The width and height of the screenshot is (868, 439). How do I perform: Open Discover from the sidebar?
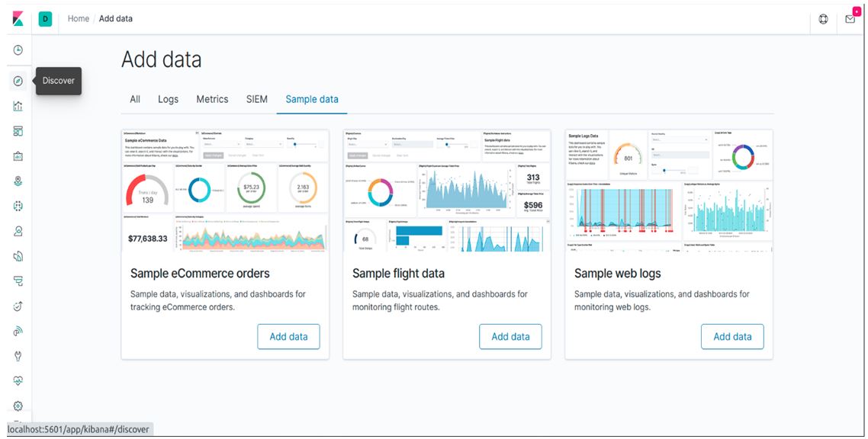click(18, 82)
